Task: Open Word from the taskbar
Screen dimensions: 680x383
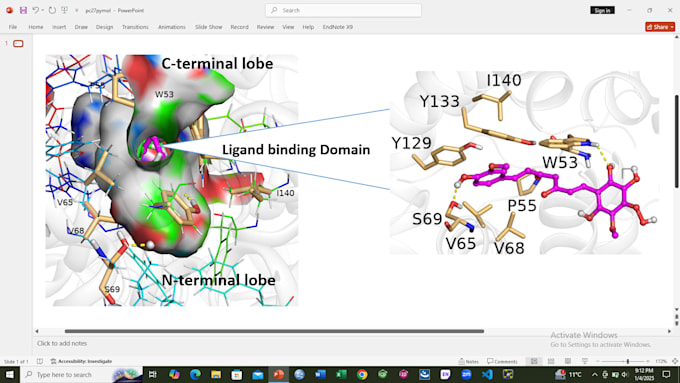Action: click(320, 374)
